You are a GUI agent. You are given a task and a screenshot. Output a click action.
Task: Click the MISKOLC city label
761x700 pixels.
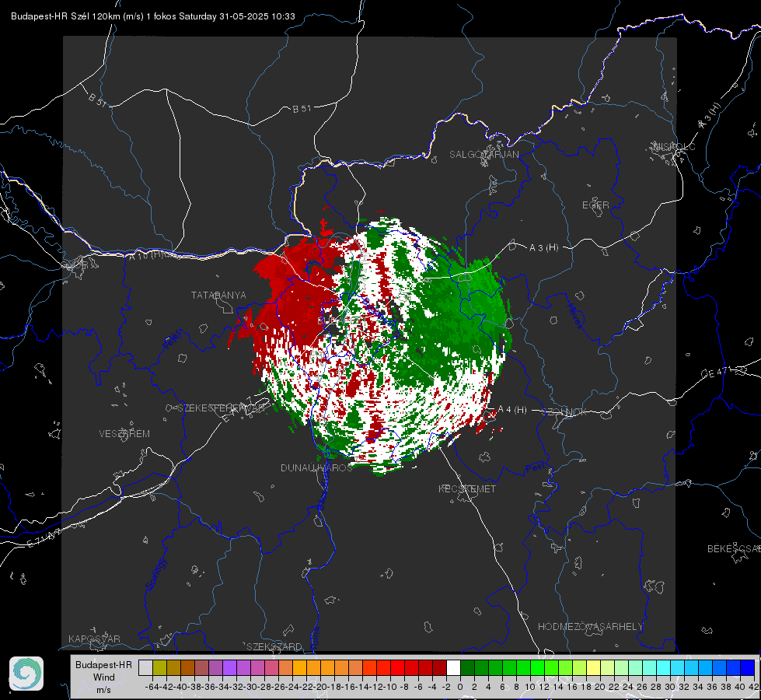pyautogui.click(x=674, y=146)
